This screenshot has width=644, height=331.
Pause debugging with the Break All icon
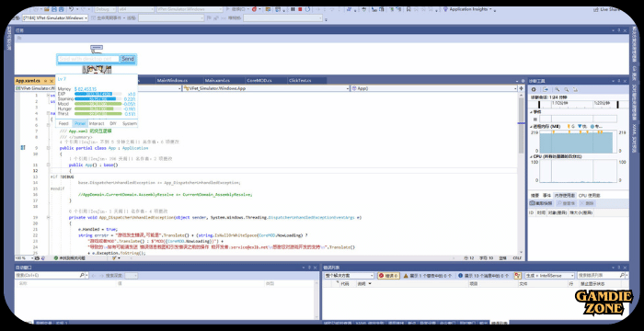293,9
